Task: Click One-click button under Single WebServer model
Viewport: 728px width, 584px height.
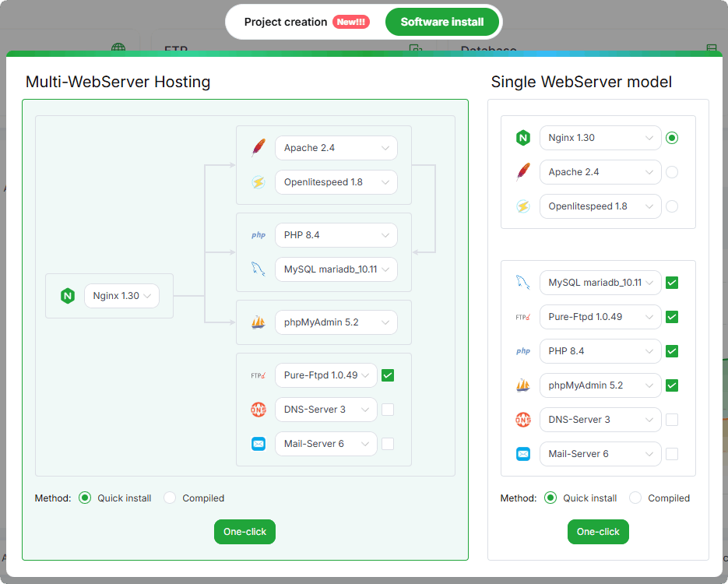Action: tap(598, 532)
